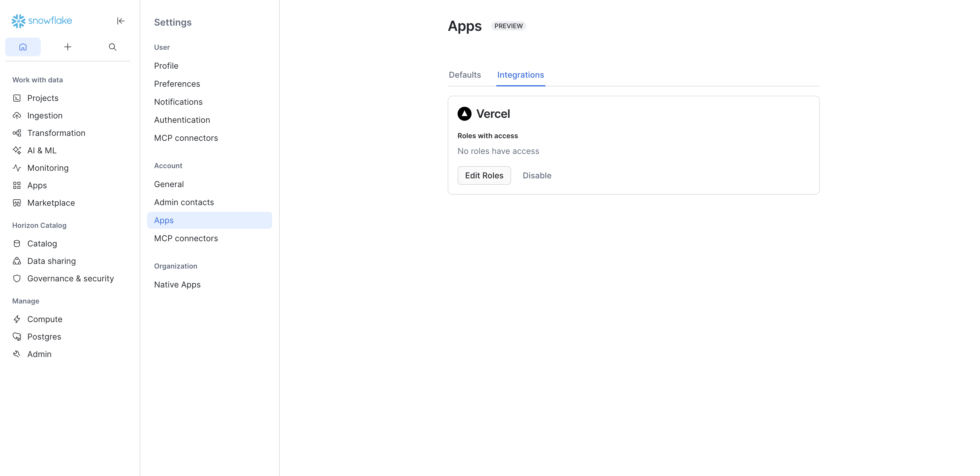The image size is (980, 476).
Task: Open search with the magnifier icon
Action: 113,47
